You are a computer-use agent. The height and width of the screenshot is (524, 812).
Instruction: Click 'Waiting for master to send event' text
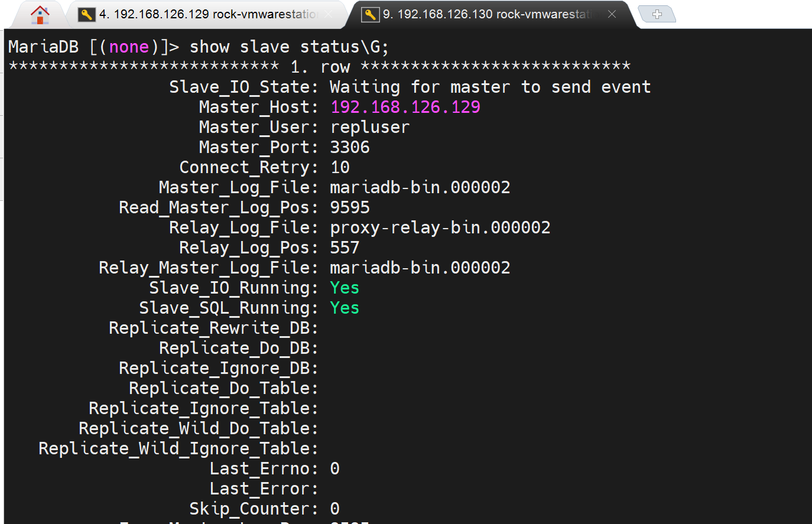(x=490, y=87)
